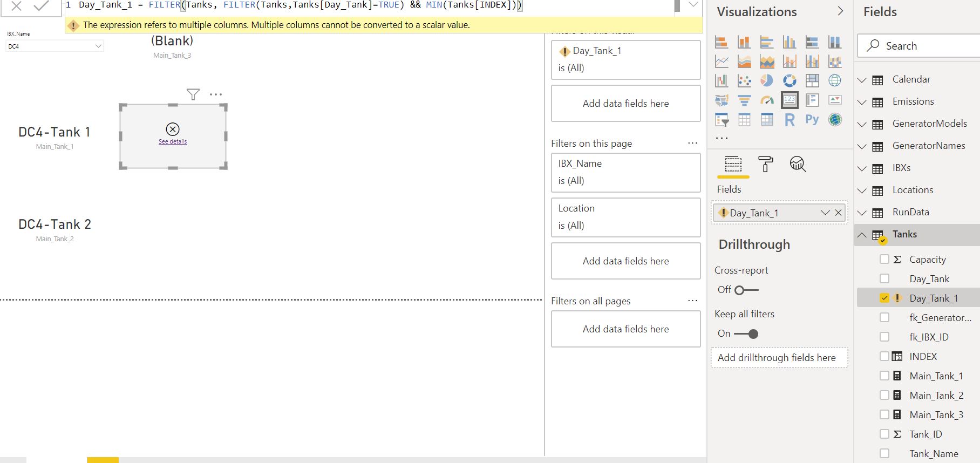
Task: Switch to the Analytics tab
Action: 798,164
